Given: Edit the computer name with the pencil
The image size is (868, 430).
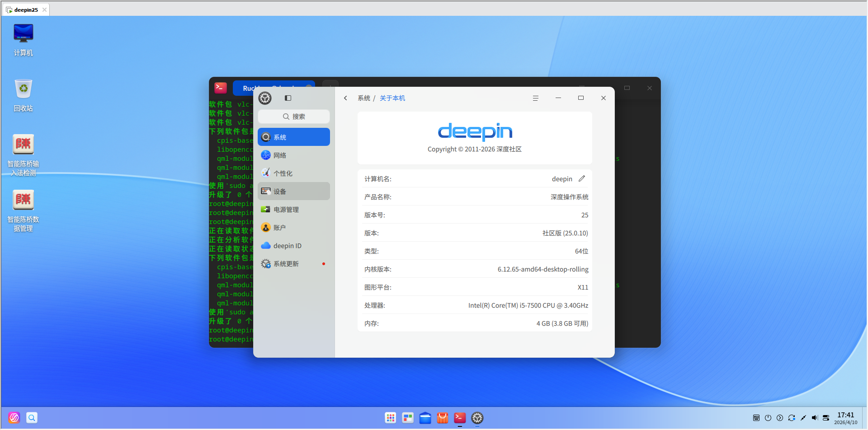Looking at the screenshot, I should point(582,178).
